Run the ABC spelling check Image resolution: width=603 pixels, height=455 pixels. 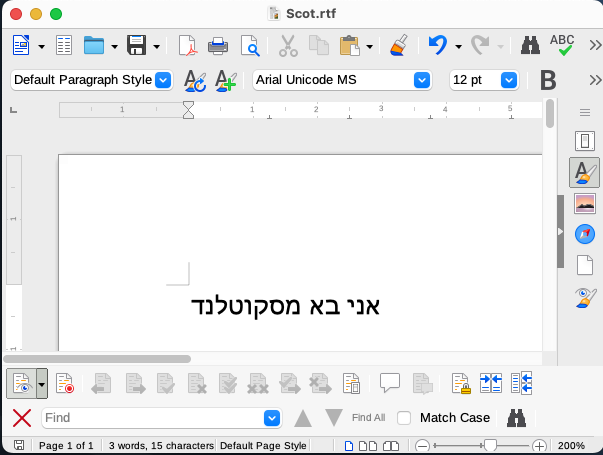[562, 45]
